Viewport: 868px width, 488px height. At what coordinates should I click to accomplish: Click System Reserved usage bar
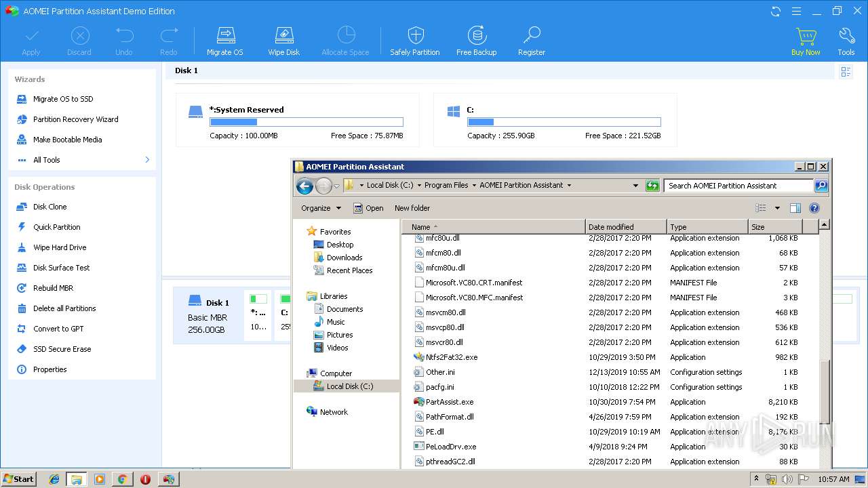click(307, 122)
